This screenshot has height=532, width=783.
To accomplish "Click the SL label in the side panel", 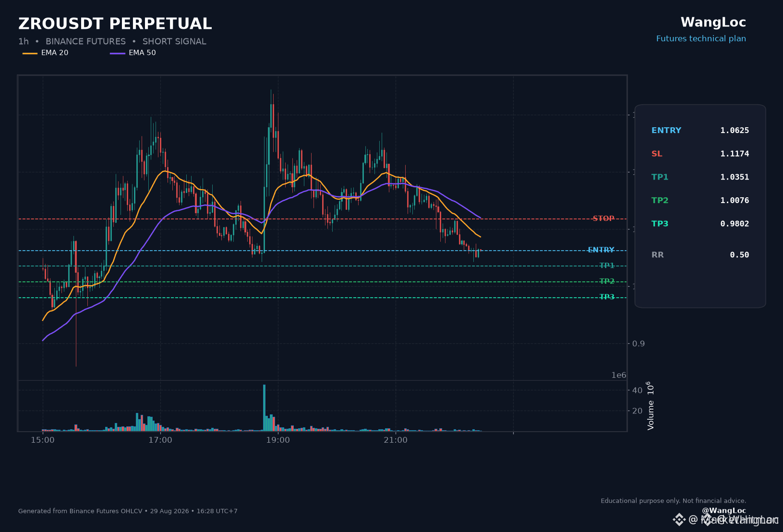I will pos(657,154).
